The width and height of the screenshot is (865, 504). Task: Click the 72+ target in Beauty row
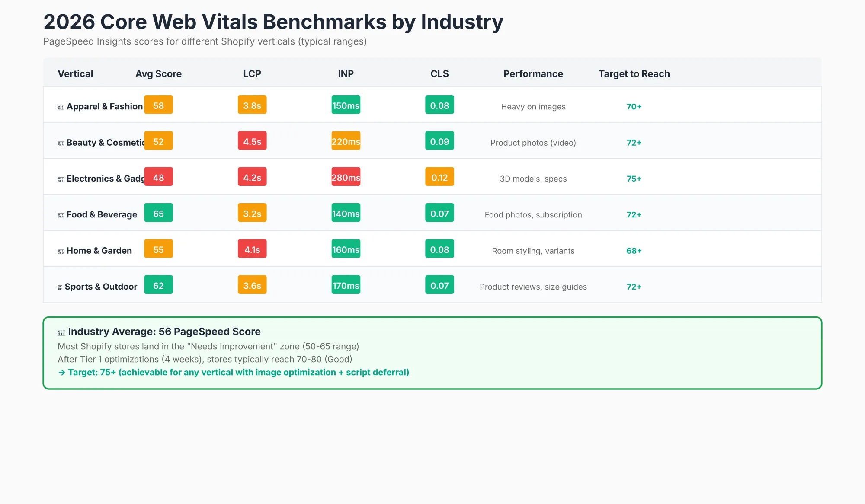[634, 143]
